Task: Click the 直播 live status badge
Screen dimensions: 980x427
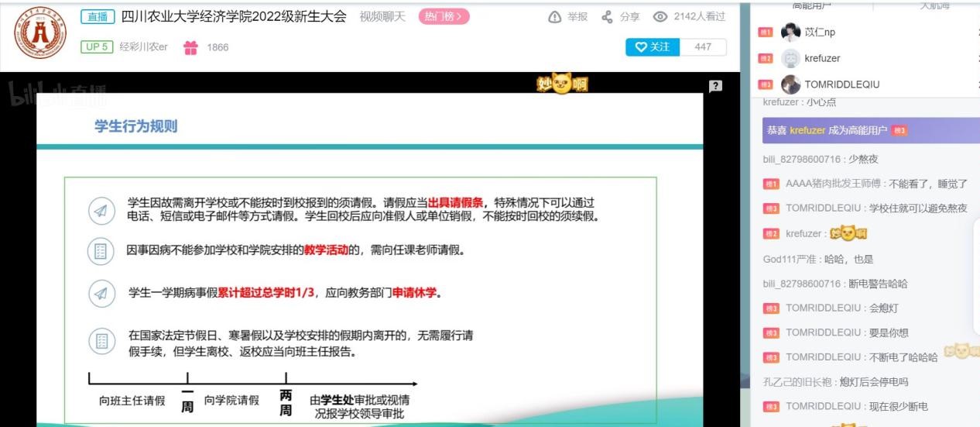Action: [x=98, y=16]
